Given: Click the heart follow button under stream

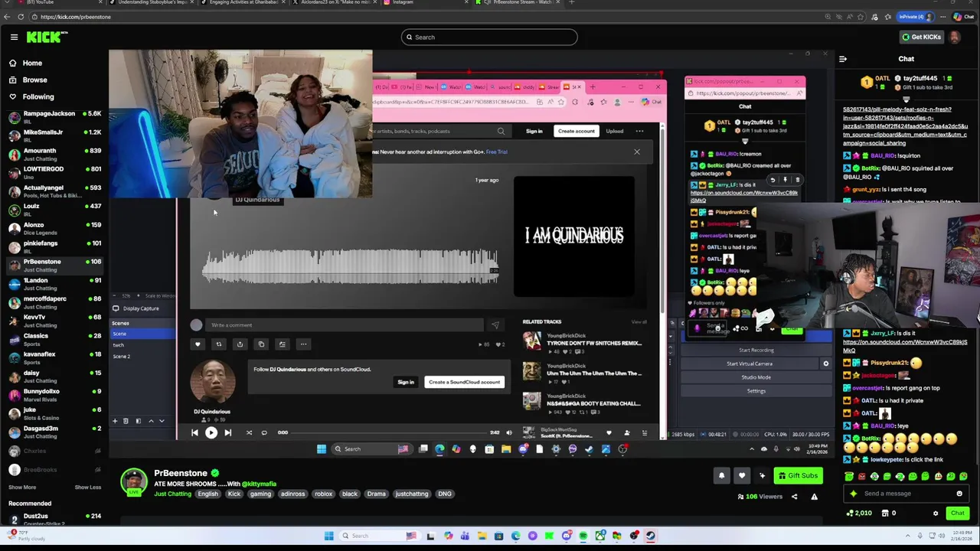Looking at the screenshot, I should point(741,476).
